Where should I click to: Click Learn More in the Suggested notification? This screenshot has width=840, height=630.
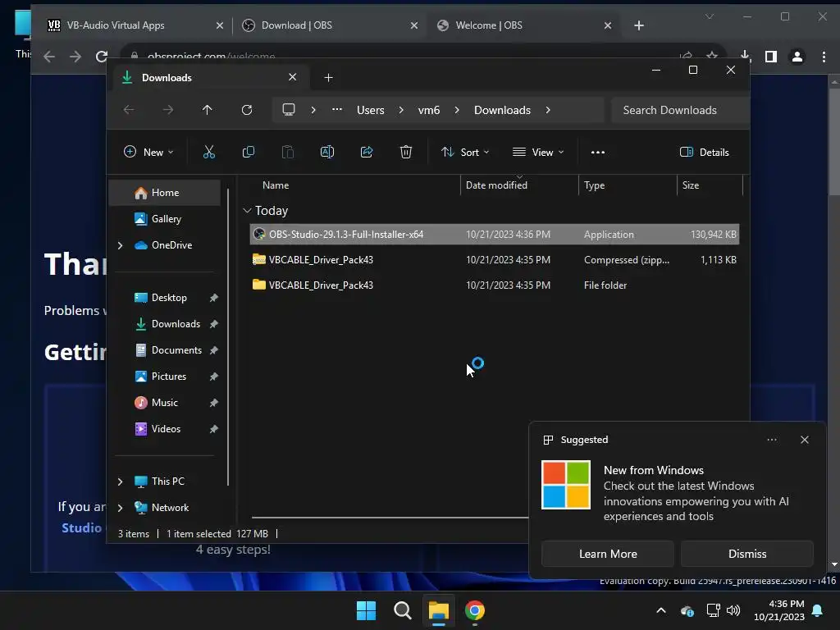tap(608, 554)
